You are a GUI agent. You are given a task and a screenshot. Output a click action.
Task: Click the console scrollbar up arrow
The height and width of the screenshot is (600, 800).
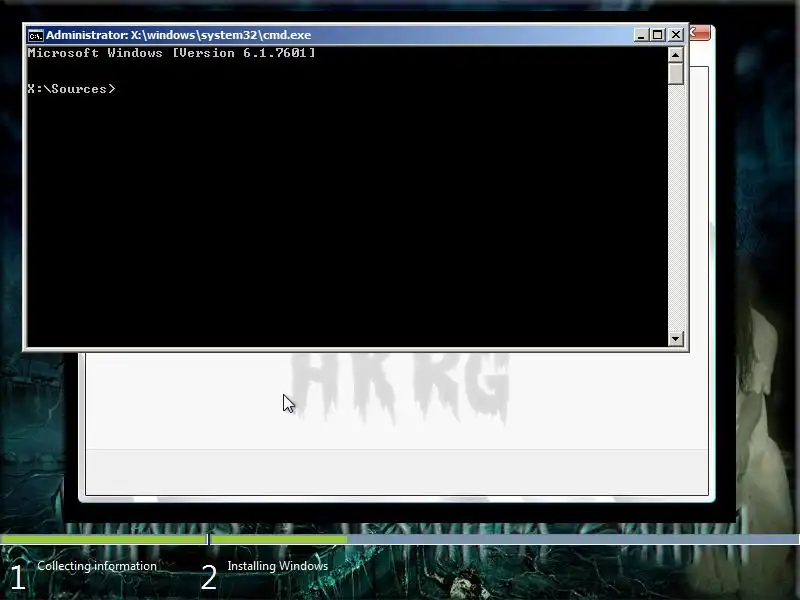pos(676,55)
